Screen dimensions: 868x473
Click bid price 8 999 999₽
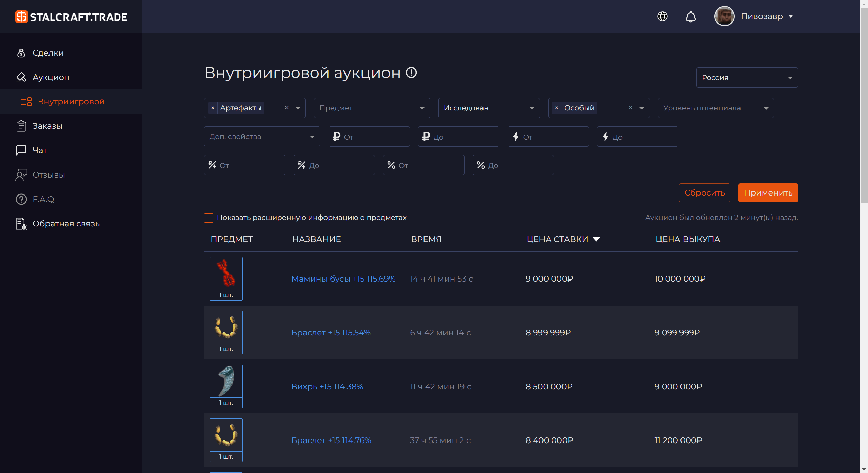coord(548,332)
